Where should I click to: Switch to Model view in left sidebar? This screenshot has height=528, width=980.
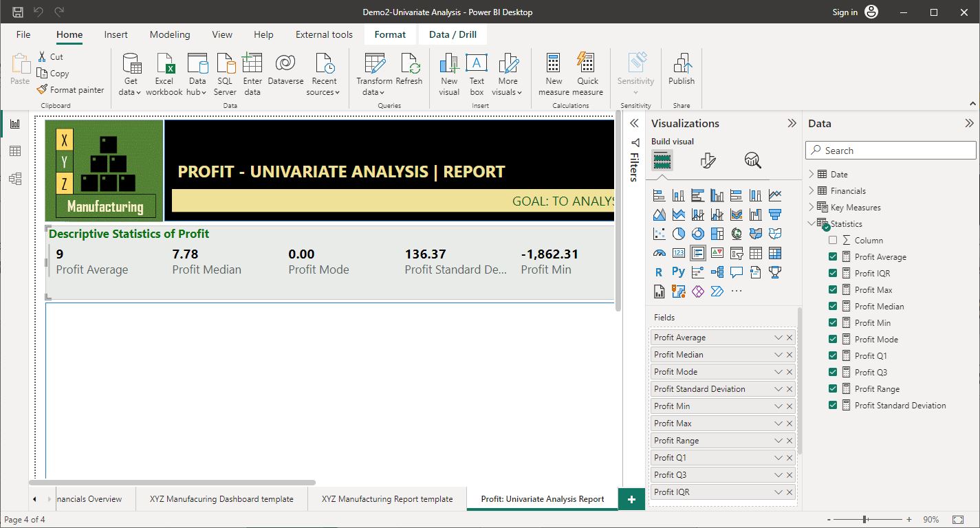pyautogui.click(x=14, y=179)
